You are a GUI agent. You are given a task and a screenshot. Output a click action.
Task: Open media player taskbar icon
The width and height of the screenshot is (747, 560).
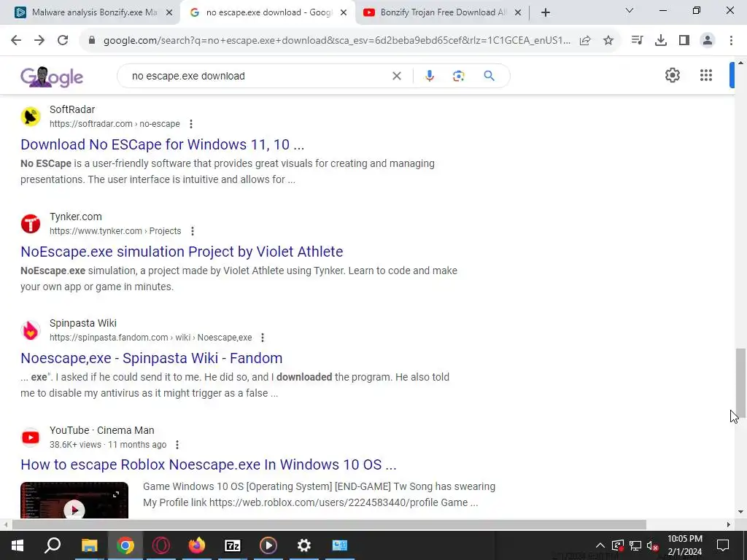[268, 545]
